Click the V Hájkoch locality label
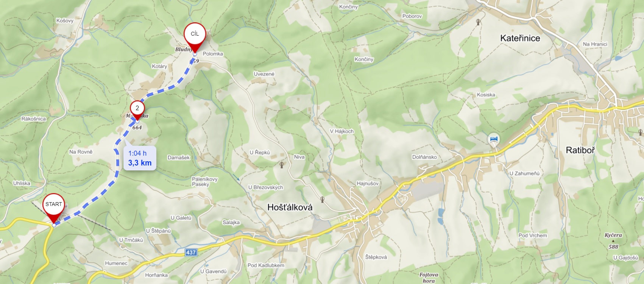Image resolution: width=644 pixels, height=284 pixels. click(x=341, y=131)
